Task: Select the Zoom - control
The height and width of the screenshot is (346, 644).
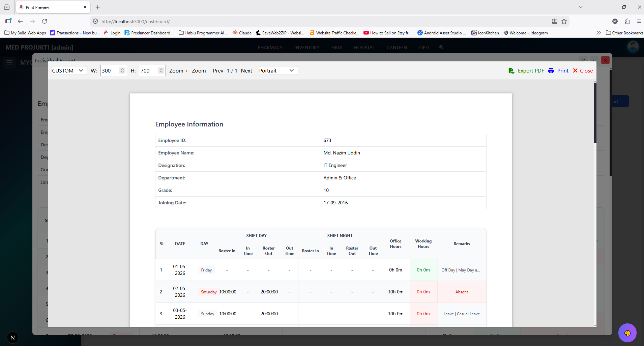Action: click(201, 71)
